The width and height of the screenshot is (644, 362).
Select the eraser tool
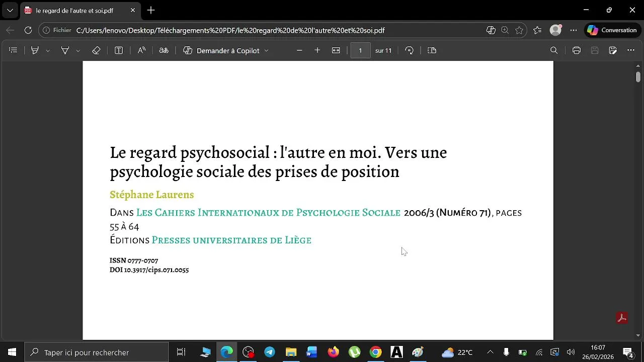tap(96, 50)
